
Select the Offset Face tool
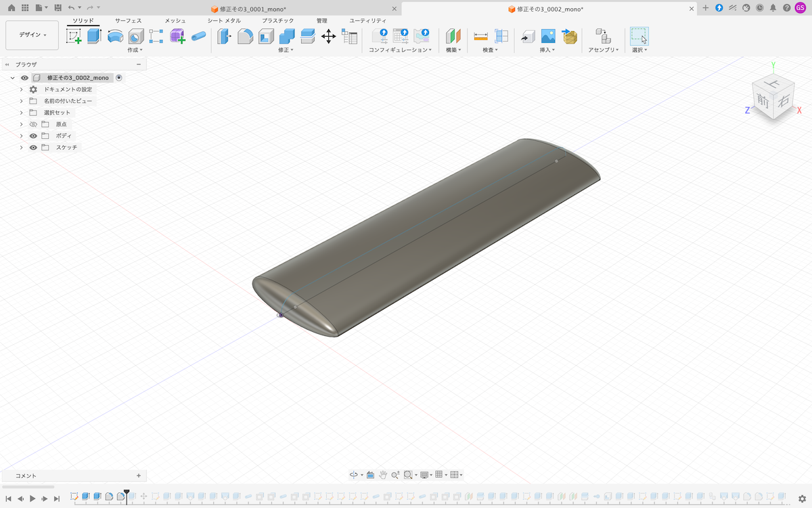pyautogui.click(x=308, y=37)
